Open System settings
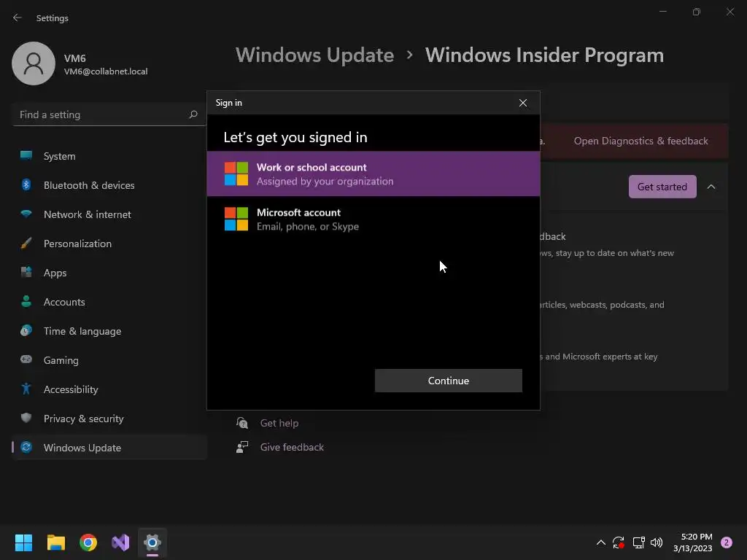The height and width of the screenshot is (560, 747). (x=109, y=156)
